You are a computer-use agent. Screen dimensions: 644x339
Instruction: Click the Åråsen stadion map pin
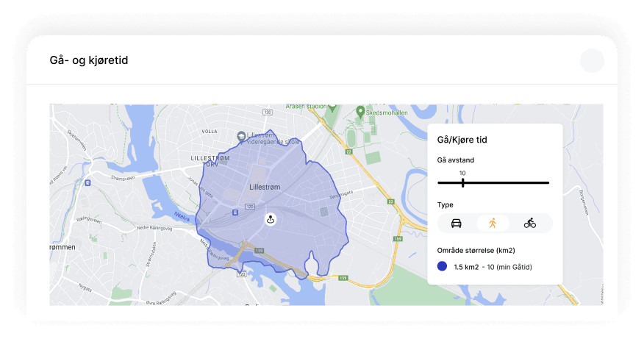click(x=332, y=107)
